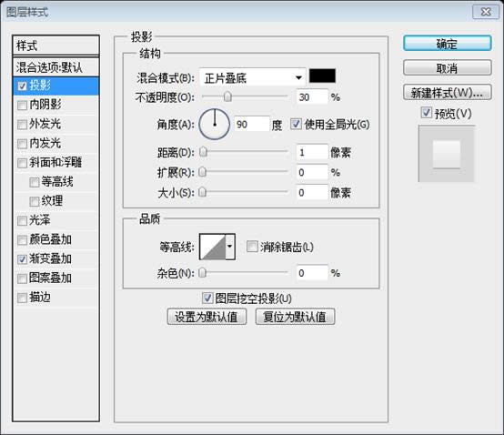The height and width of the screenshot is (435, 504).
Task: Click the 新建样式(W)... button
Action: click(447, 93)
